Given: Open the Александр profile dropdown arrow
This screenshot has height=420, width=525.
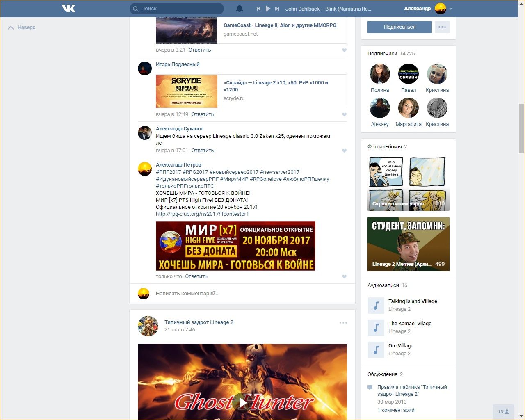Looking at the screenshot, I should (x=451, y=9).
